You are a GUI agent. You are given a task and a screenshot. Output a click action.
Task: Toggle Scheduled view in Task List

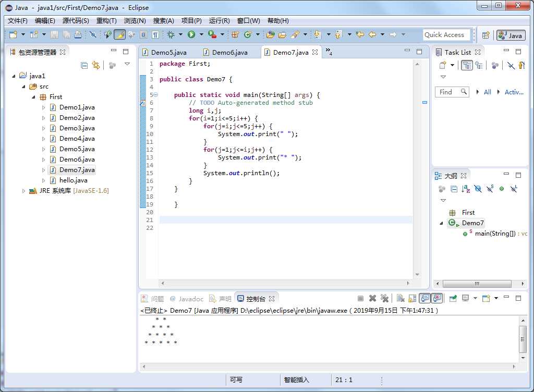pos(479,65)
